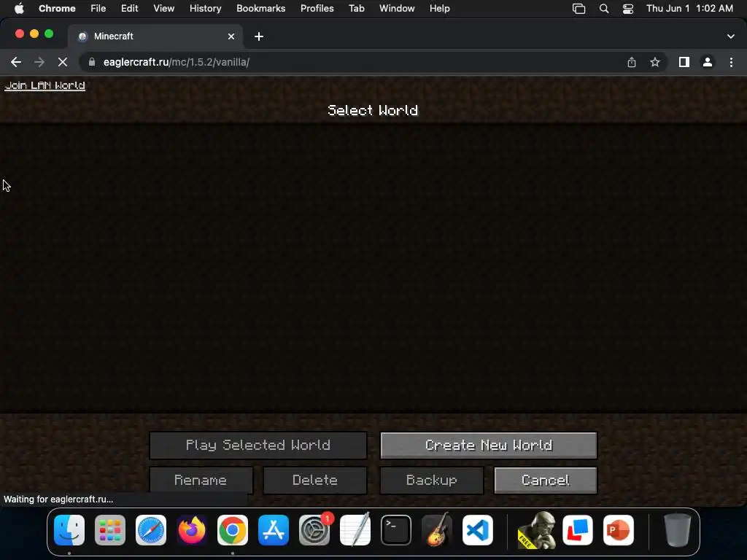
Task: Open Visual Studio Code from the Dock
Action: [x=478, y=530]
